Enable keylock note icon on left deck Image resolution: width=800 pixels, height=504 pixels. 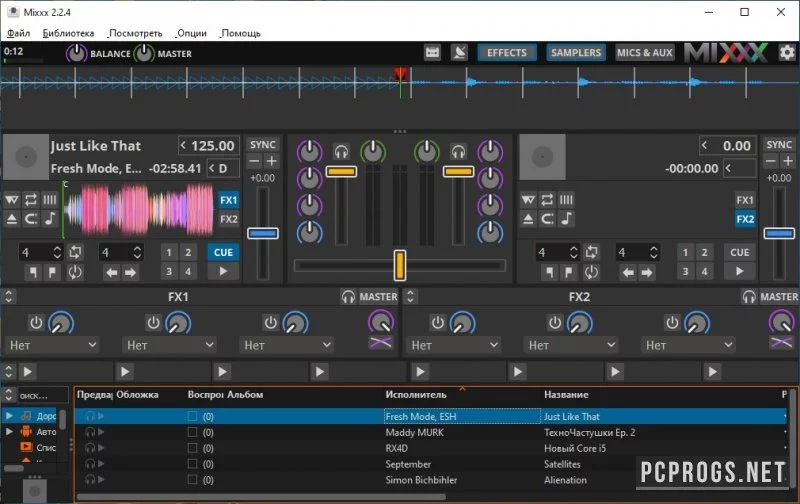pyautogui.click(x=50, y=219)
